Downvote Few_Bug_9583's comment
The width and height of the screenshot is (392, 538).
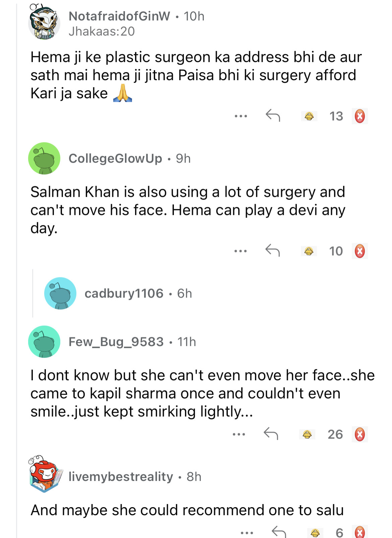coord(360,435)
